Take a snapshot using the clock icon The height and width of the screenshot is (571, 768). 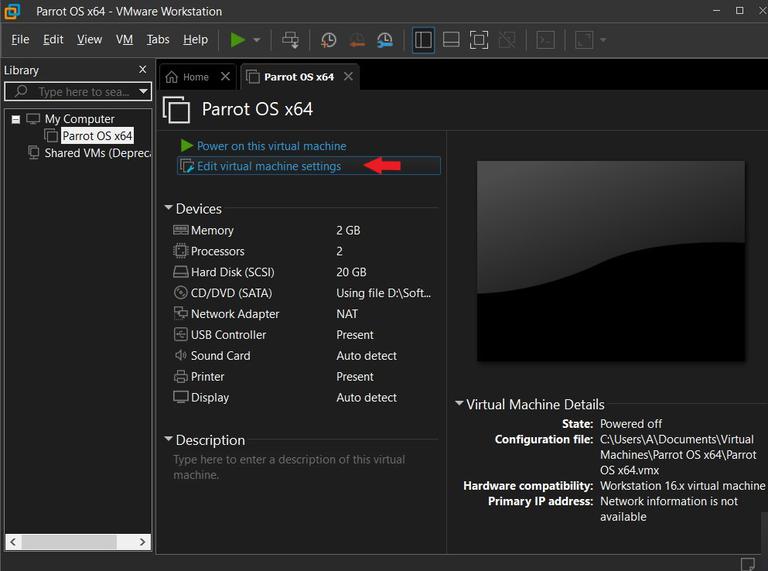329,40
